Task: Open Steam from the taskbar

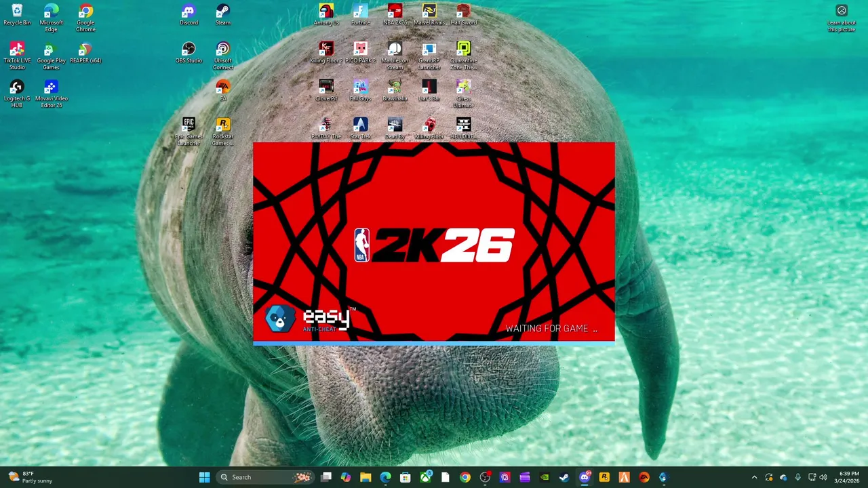Action: click(564, 477)
